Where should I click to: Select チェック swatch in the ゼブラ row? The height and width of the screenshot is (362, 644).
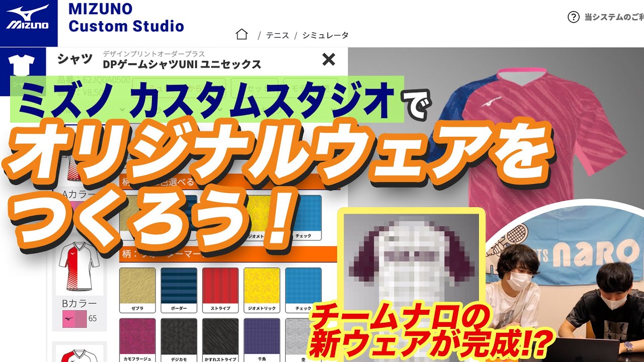(x=303, y=290)
